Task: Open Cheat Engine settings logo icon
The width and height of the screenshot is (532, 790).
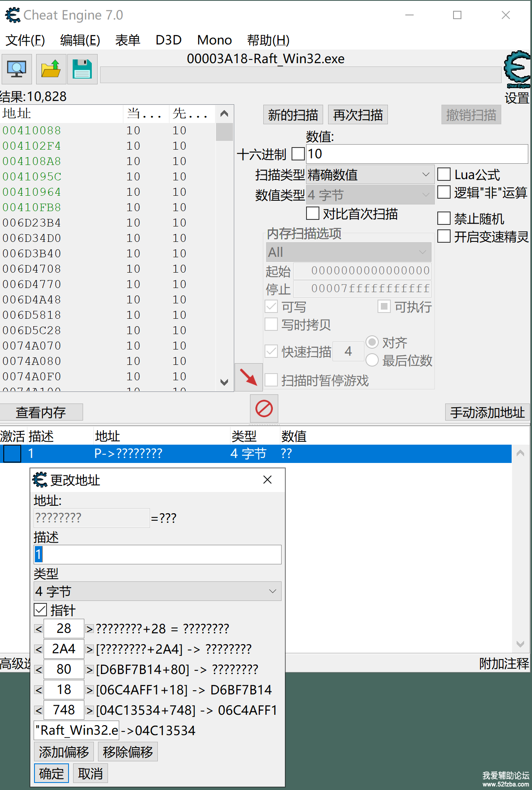Action: click(517, 69)
